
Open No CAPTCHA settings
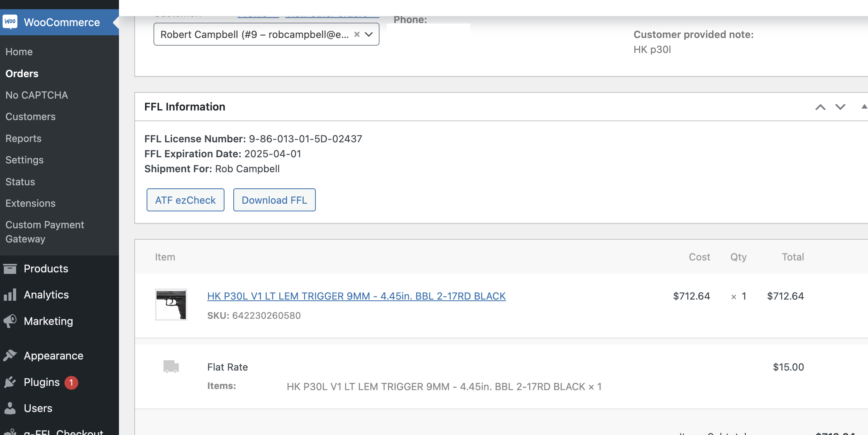click(37, 95)
